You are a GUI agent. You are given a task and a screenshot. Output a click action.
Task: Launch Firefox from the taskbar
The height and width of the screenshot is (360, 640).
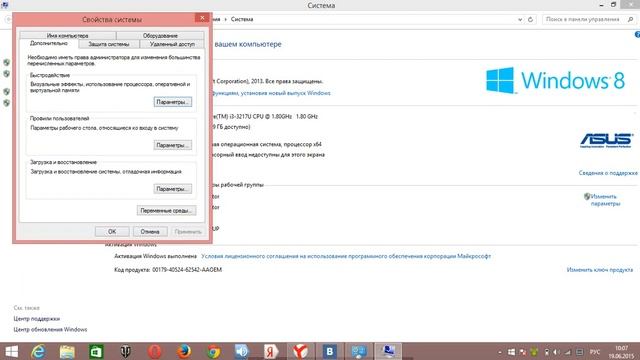point(184,351)
